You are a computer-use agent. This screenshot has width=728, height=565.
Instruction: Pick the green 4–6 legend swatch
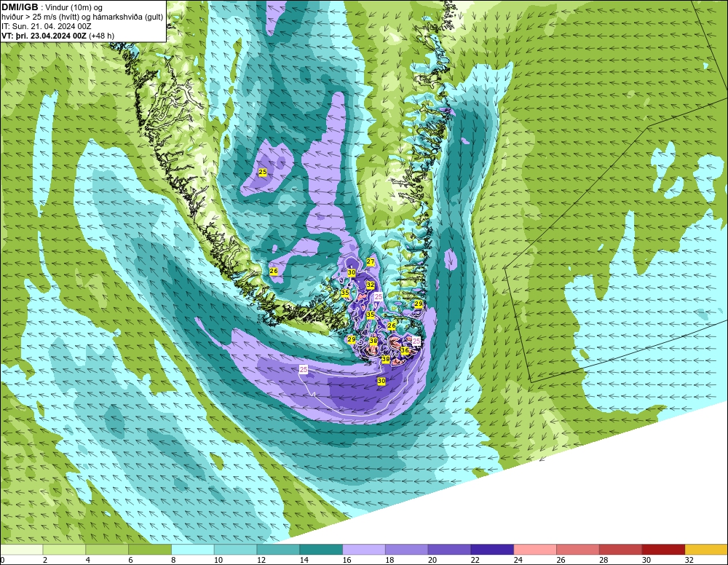point(107,550)
